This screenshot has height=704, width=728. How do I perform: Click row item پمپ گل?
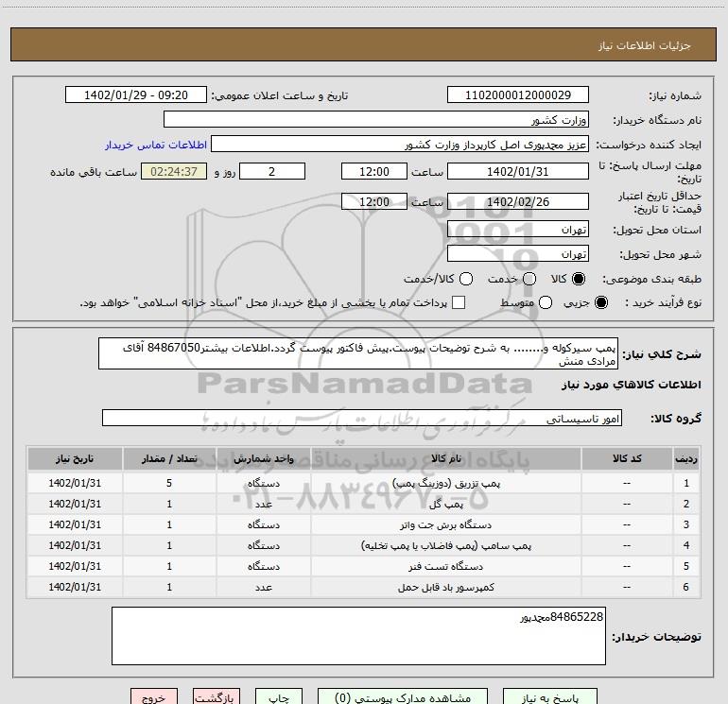tap(445, 504)
